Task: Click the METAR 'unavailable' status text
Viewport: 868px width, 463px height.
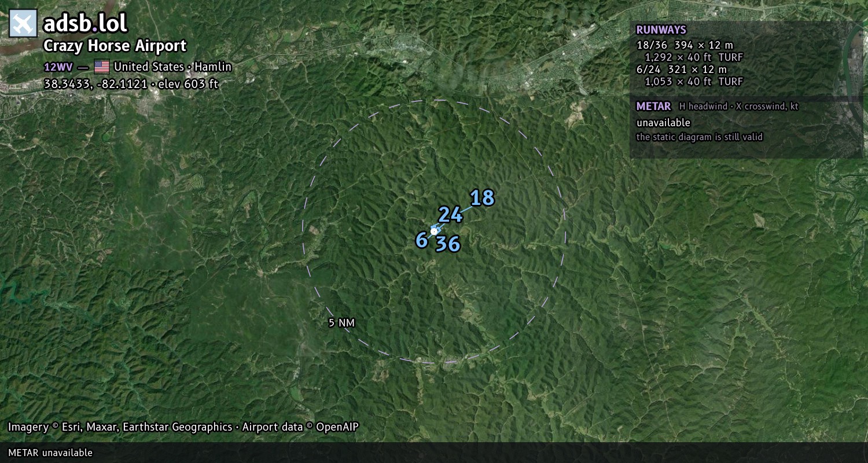Action: [x=663, y=123]
